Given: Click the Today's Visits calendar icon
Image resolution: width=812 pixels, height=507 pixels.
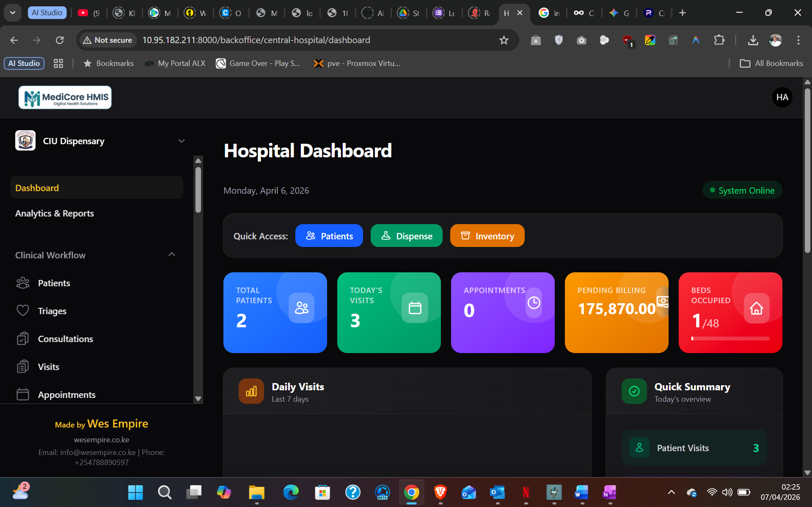Looking at the screenshot, I should click(415, 307).
